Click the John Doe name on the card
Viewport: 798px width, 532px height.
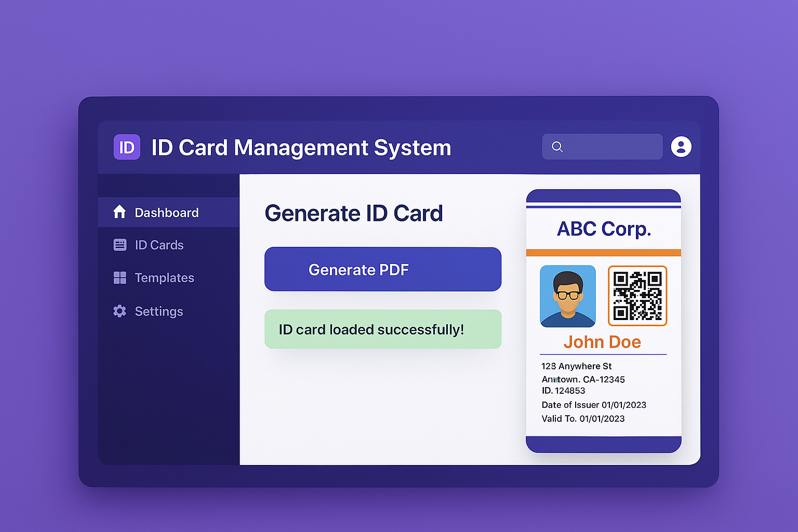tap(603, 342)
